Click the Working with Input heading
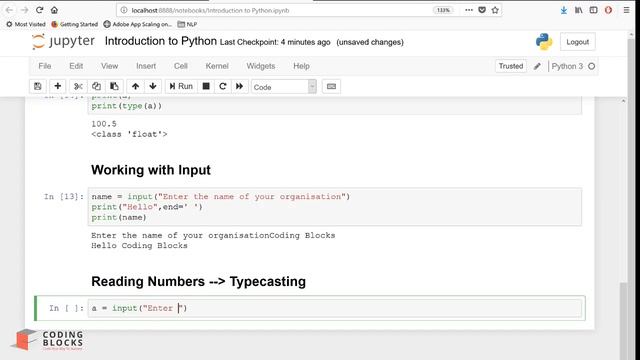The width and height of the screenshot is (640, 360). pos(151,170)
